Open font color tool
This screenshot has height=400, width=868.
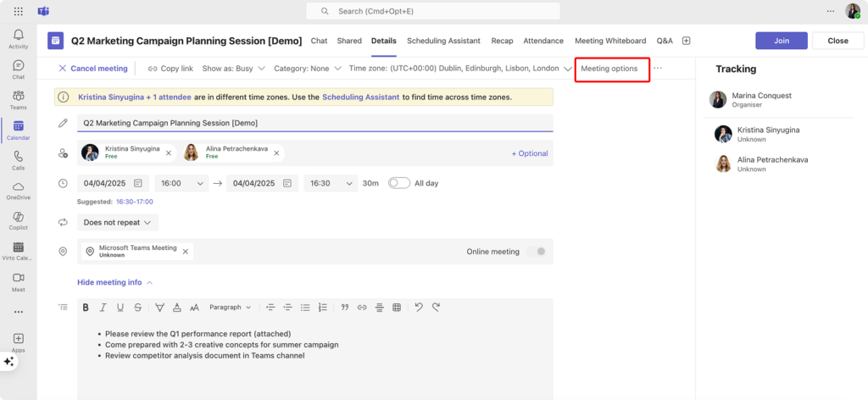pos(176,308)
